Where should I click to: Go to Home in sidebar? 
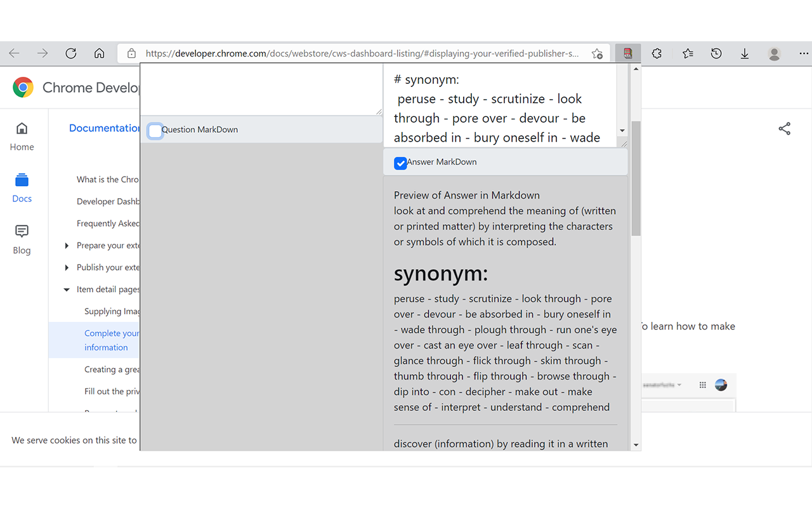[x=22, y=137]
